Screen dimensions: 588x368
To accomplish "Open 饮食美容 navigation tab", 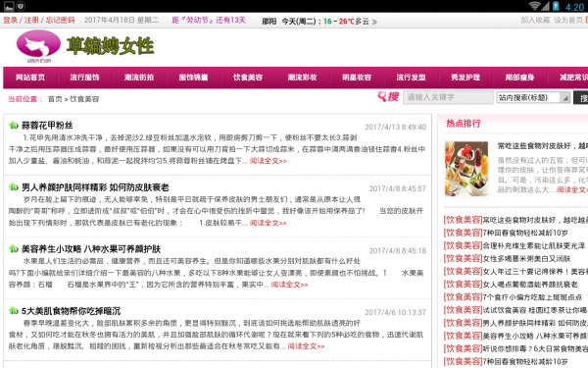I will coord(248,78).
